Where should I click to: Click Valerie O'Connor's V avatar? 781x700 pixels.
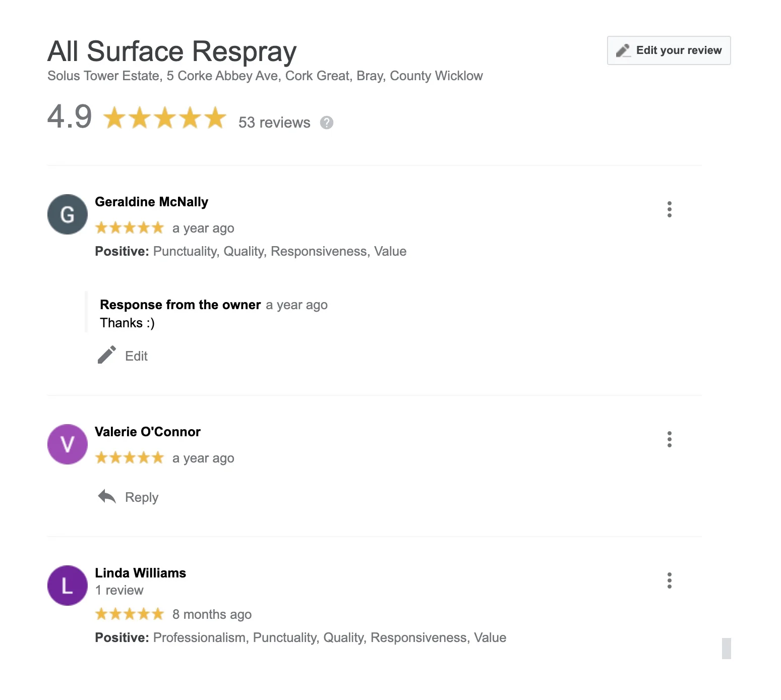(68, 444)
